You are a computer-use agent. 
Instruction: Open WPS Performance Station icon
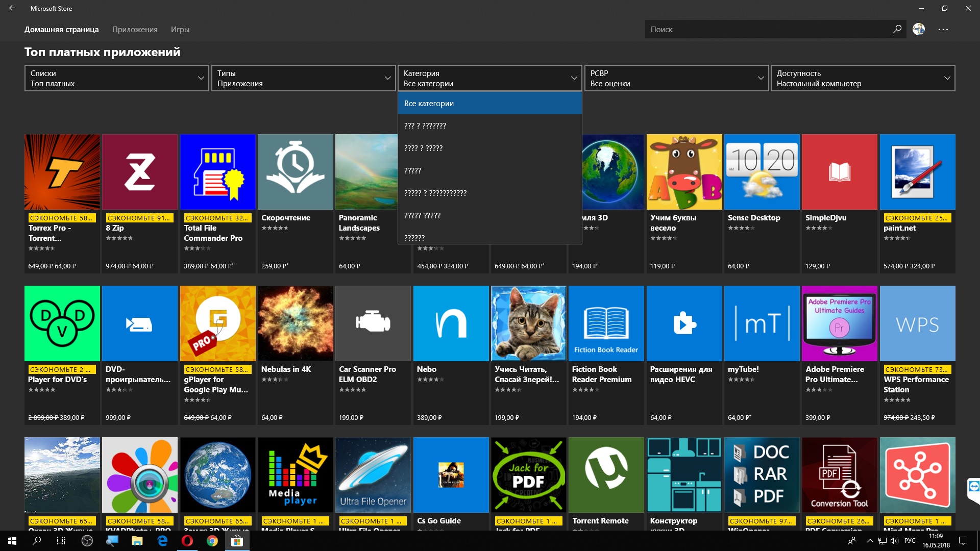(918, 323)
